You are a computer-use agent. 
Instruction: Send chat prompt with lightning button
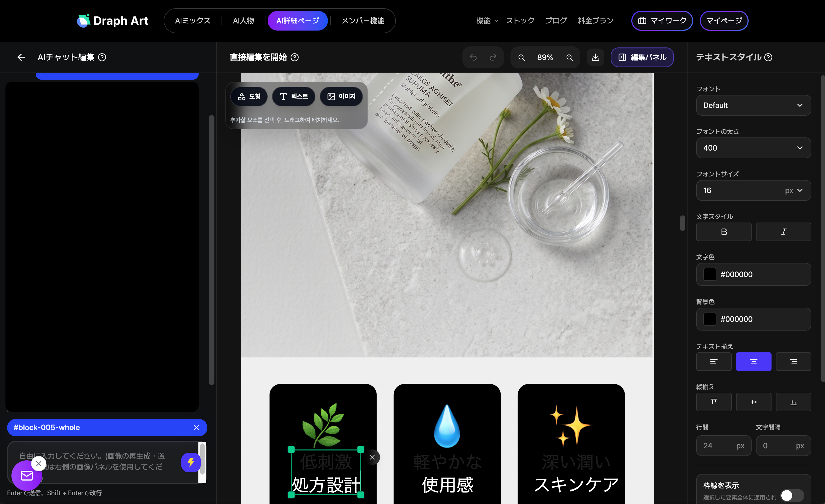[191, 463]
